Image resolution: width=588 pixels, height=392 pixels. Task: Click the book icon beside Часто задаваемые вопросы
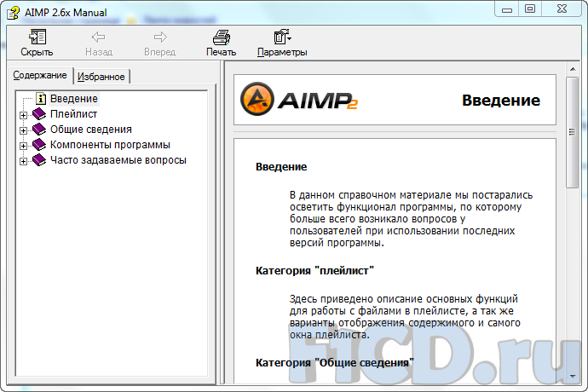click(x=39, y=160)
